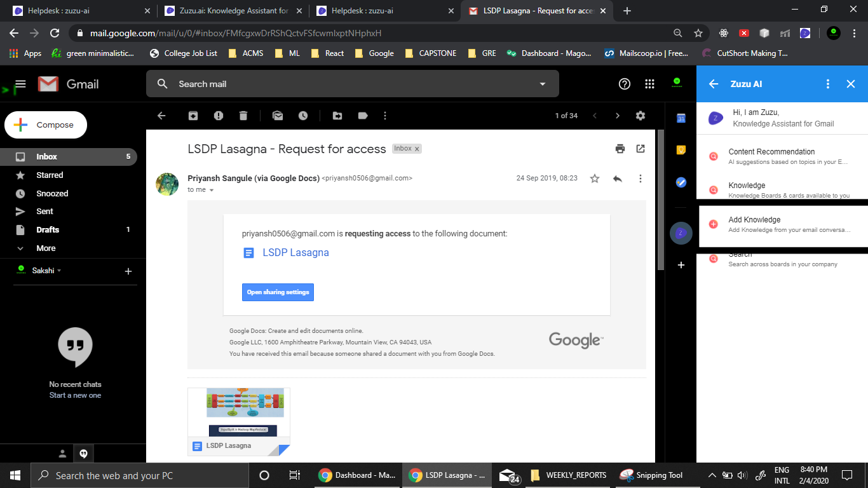Open the message's three-dot More menu

click(641, 179)
